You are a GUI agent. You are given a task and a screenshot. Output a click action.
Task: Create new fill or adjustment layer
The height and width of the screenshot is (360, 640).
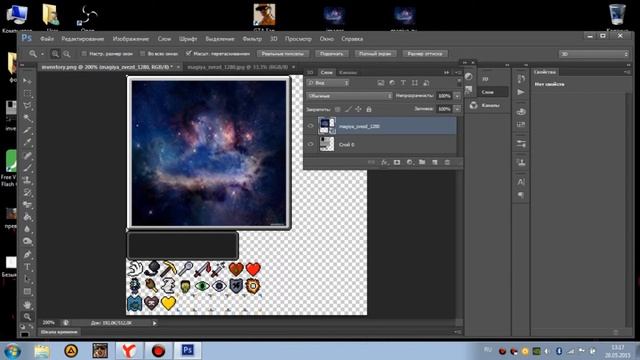pos(409,162)
